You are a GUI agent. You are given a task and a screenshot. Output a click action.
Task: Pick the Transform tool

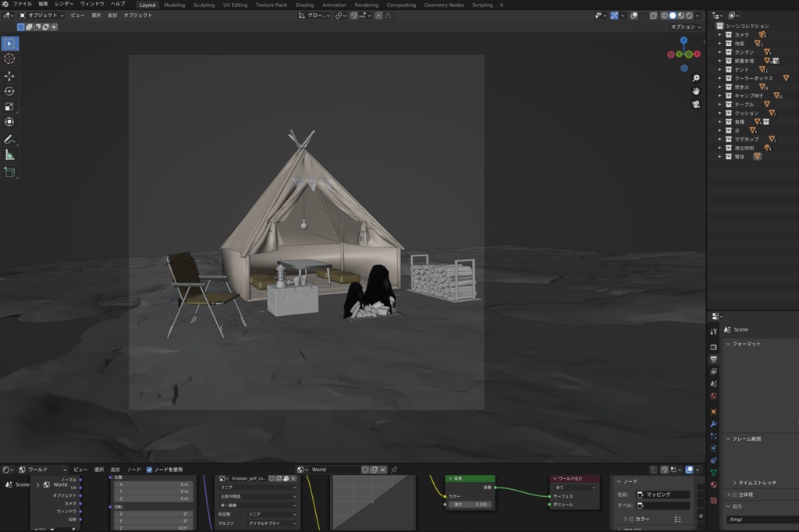point(9,122)
